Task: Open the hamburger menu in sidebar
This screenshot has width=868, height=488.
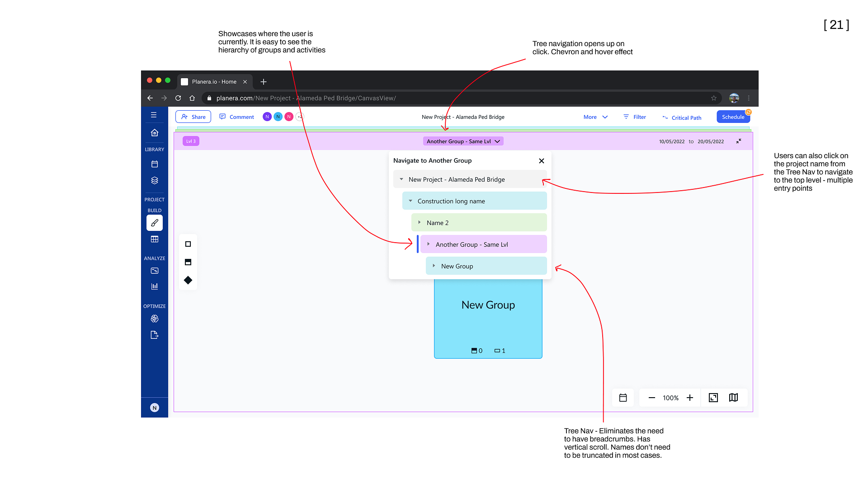Action: click(x=154, y=115)
